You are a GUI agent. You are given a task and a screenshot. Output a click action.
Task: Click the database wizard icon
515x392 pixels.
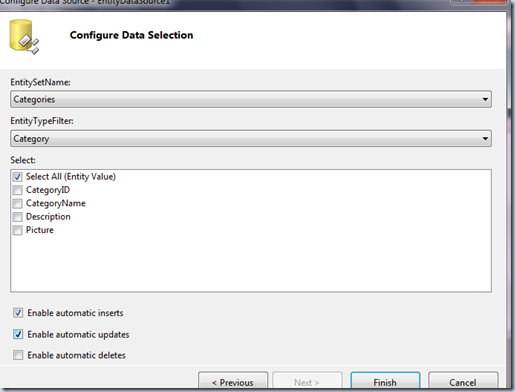(24, 36)
